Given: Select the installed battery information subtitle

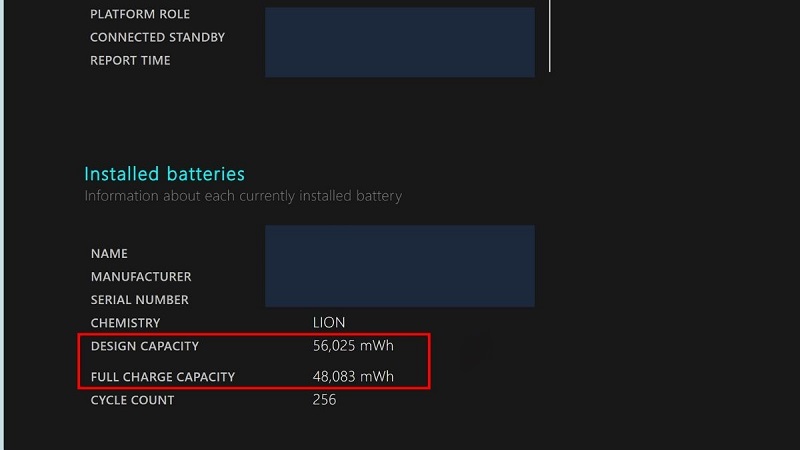Looking at the screenshot, I should (x=242, y=196).
